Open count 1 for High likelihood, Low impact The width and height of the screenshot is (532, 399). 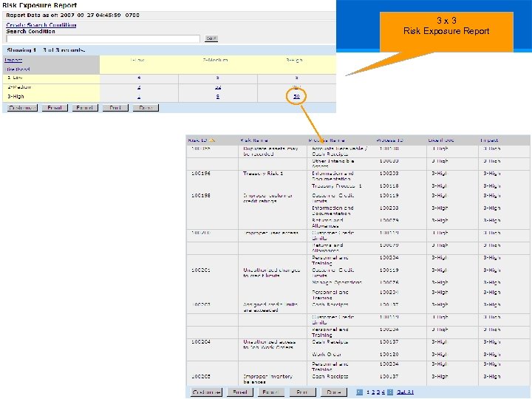[x=139, y=96]
